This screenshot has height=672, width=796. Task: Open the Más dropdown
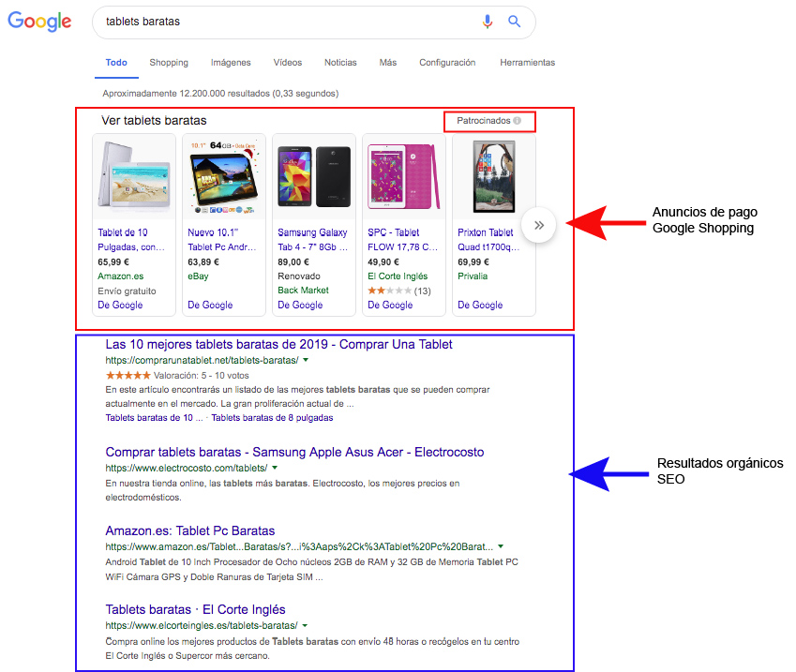pos(387,63)
